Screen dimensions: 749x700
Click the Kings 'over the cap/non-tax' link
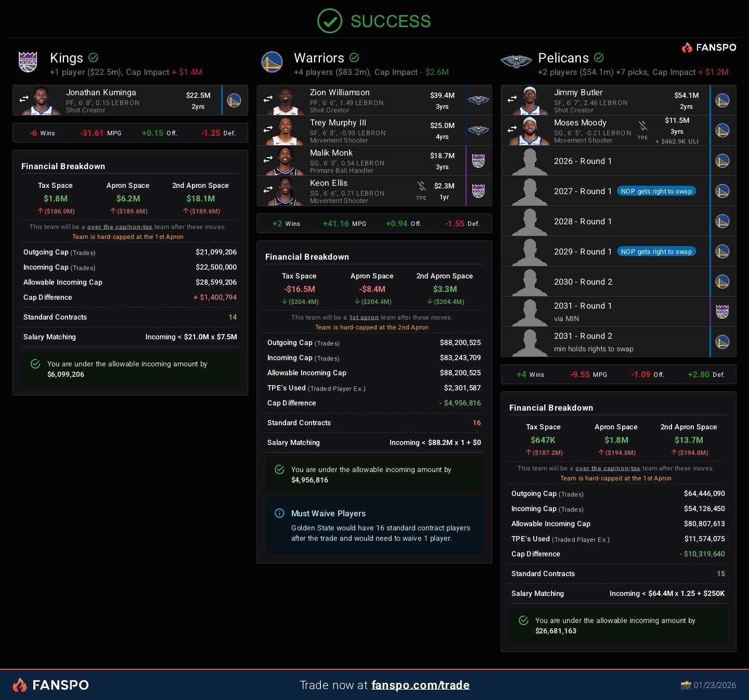pos(120,227)
